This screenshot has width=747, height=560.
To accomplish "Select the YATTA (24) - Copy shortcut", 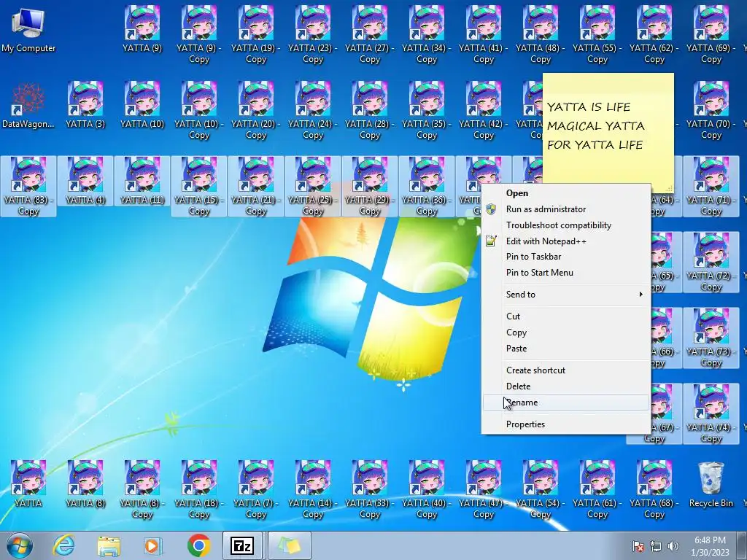I will [312, 111].
